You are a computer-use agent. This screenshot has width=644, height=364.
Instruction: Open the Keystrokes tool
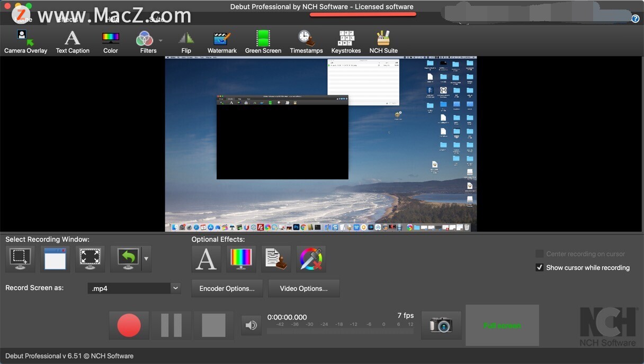(x=346, y=42)
